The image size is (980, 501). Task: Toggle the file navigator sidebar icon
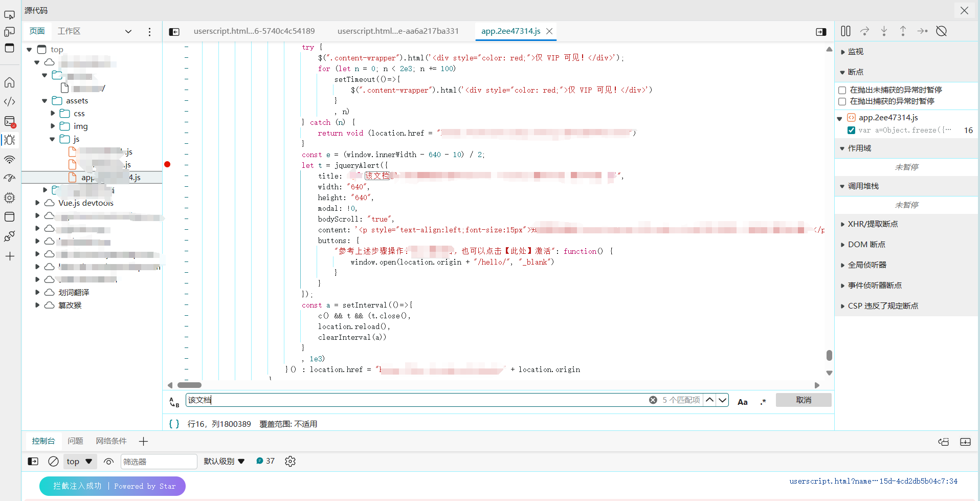pos(174,32)
